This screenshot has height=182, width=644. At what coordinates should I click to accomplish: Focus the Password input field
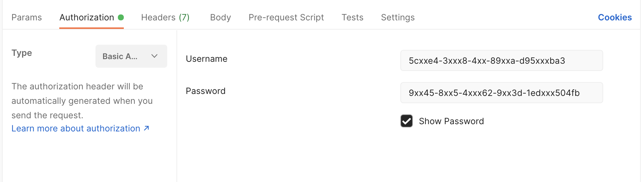tap(501, 93)
